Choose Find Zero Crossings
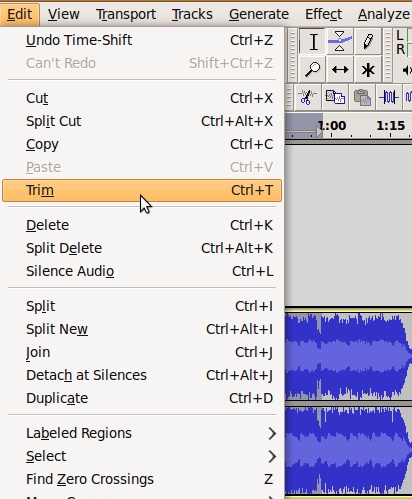 pyautogui.click(x=142, y=479)
